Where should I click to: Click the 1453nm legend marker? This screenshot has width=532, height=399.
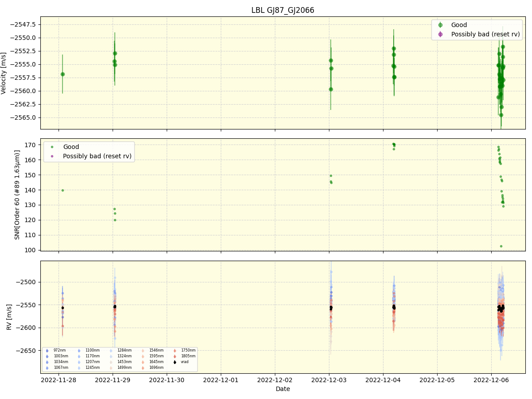click(111, 362)
